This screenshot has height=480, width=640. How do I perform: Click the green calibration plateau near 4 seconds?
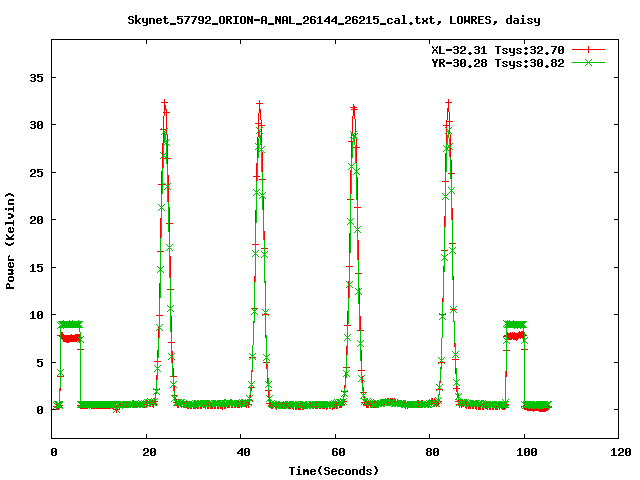(70, 324)
